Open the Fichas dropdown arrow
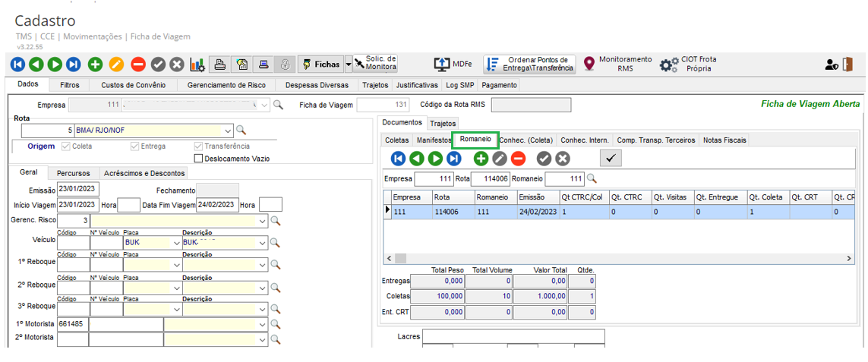This screenshot has height=362, width=868. pyautogui.click(x=349, y=65)
